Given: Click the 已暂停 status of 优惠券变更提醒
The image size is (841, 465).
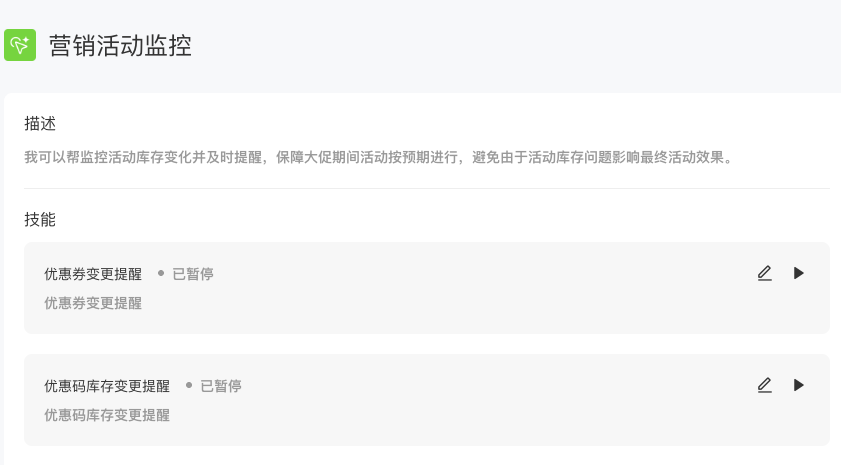Looking at the screenshot, I should (x=193, y=274).
